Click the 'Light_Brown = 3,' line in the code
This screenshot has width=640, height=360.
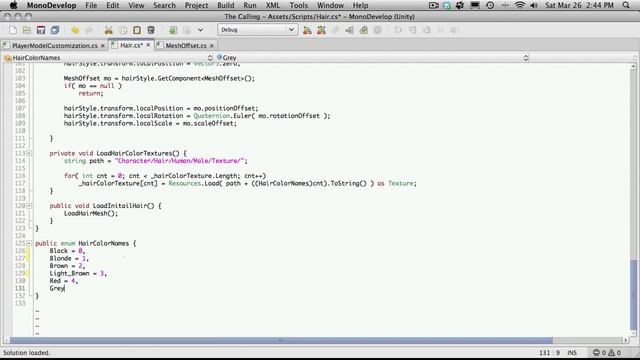78,273
